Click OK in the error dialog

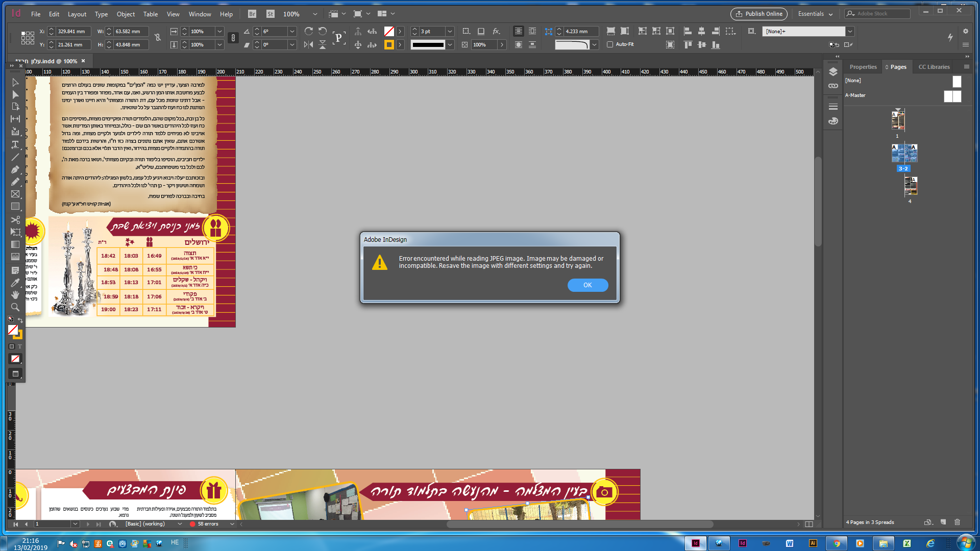[587, 285]
